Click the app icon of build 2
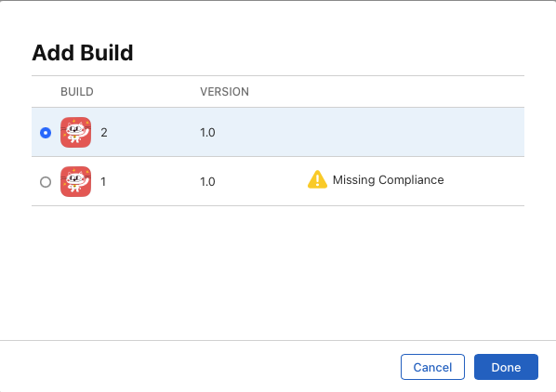 (x=75, y=133)
